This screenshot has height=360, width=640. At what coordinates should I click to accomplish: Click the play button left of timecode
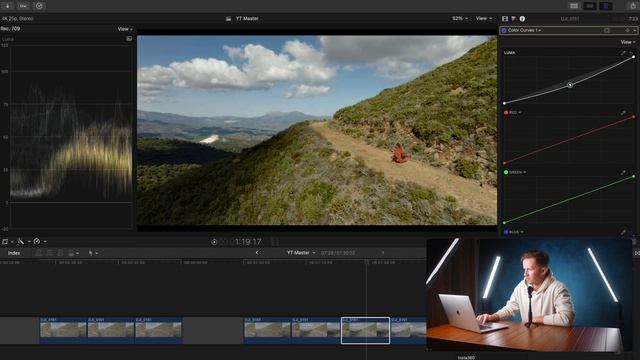click(214, 242)
